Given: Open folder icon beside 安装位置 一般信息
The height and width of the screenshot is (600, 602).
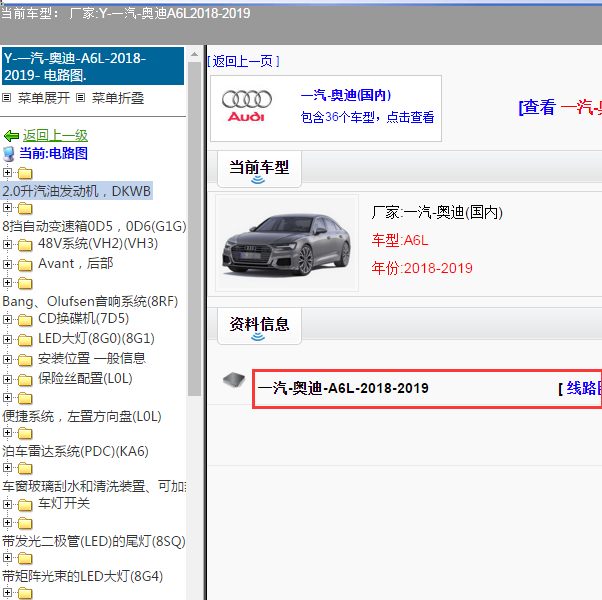Looking at the screenshot, I should [x=25, y=360].
